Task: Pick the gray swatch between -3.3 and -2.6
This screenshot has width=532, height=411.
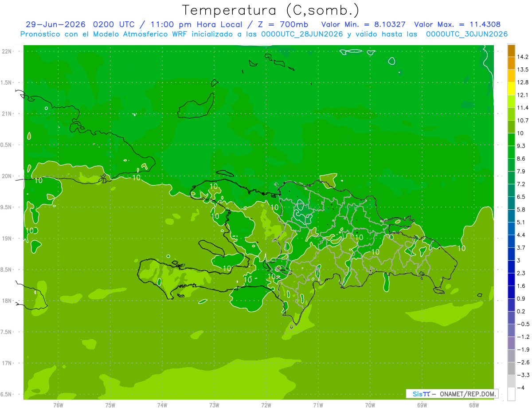Action: click(x=511, y=368)
